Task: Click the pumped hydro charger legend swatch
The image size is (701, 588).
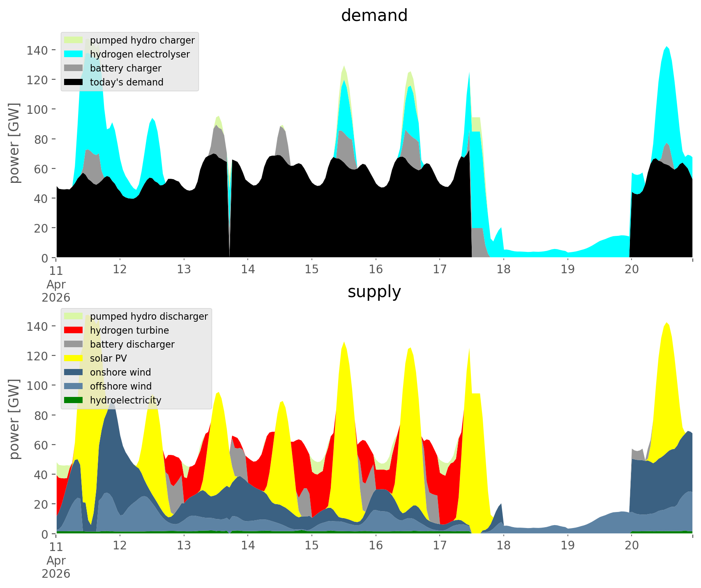Action: 74,40
